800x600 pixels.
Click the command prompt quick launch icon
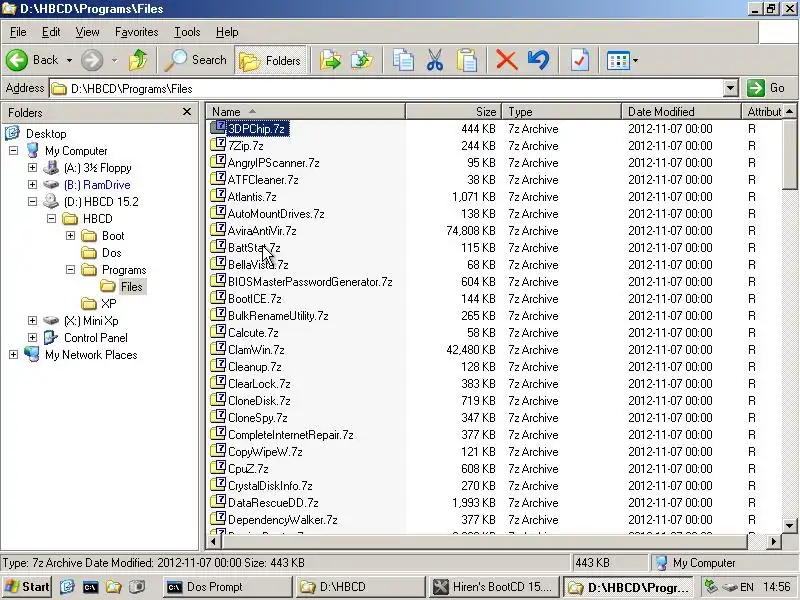[x=90, y=587]
